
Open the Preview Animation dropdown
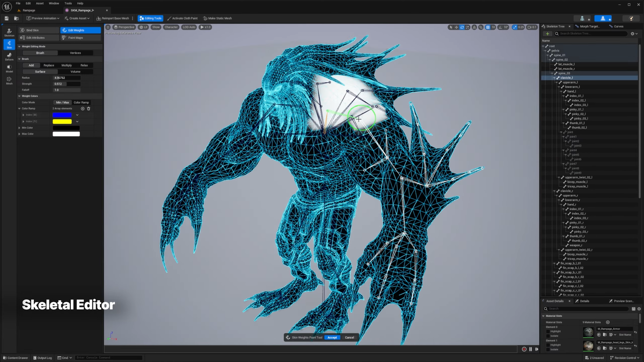(43, 18)
